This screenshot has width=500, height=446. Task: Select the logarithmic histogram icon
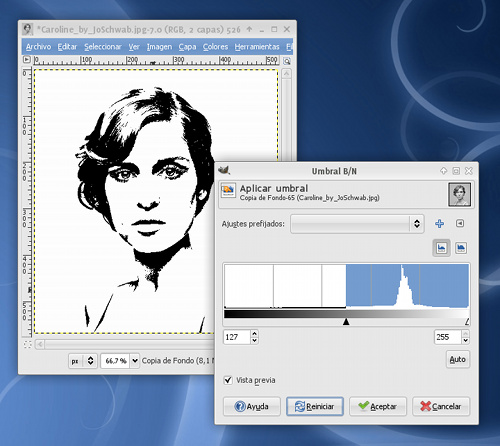click(x=461, y=248)
